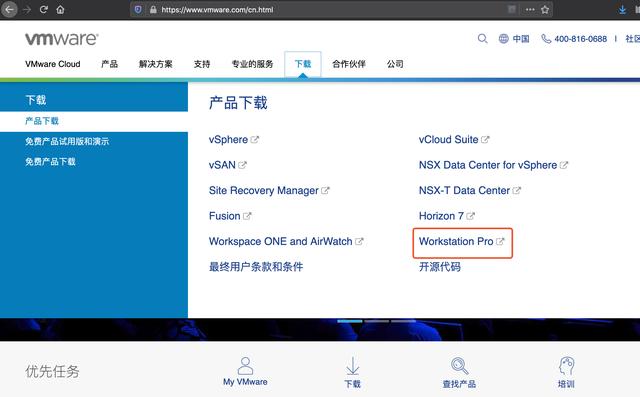
Task: Open the page actions three-dot menu
Action: click(530, 9)
